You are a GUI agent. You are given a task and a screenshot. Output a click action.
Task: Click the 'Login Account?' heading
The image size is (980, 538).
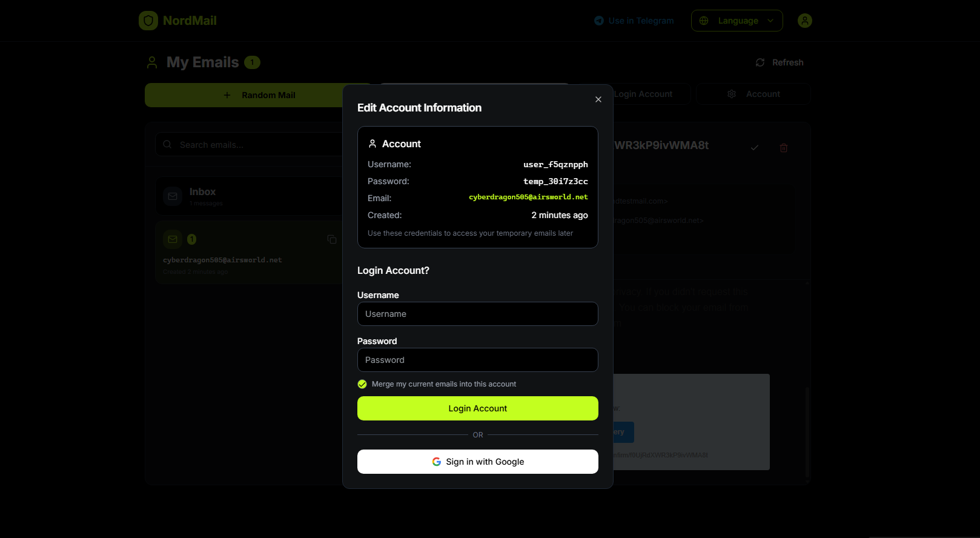pyautogui.click(x=393, y=270)
